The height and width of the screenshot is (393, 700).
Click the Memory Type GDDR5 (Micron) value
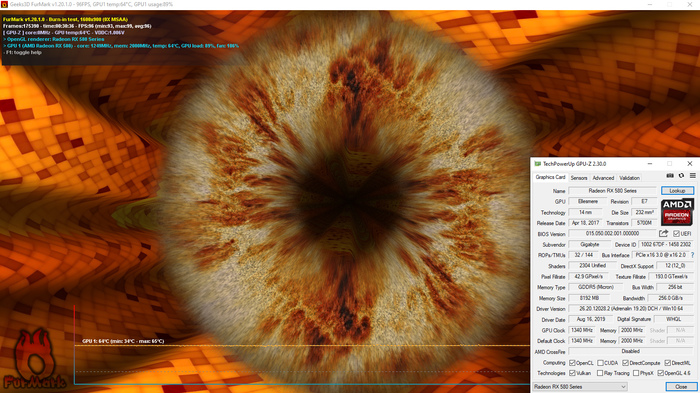[x=596, y=287]
